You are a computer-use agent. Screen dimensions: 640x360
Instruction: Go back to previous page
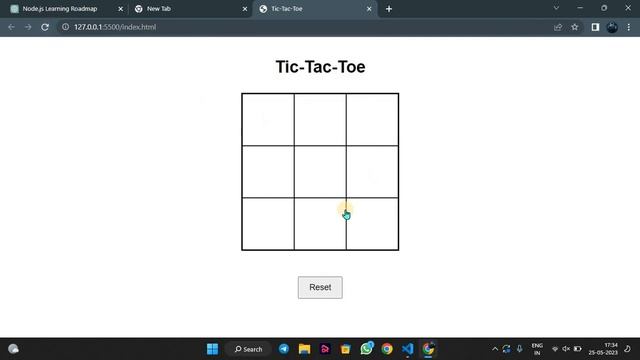point(11,27)
